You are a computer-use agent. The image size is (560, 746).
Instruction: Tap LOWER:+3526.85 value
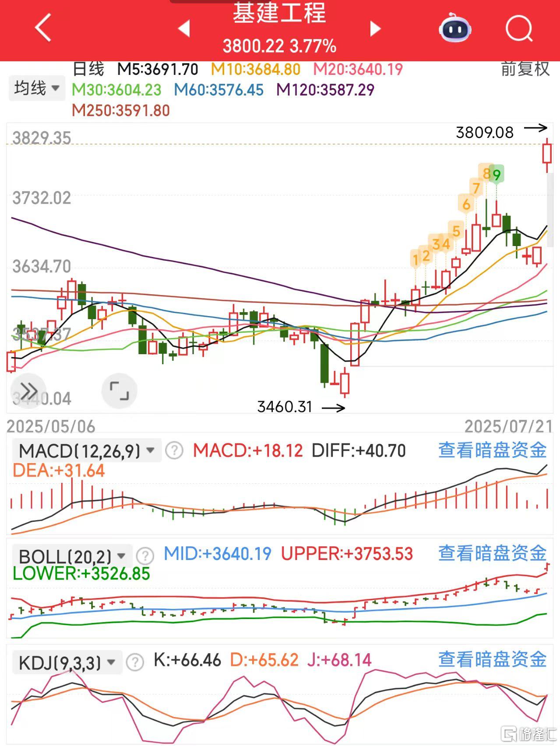[81, 574]
